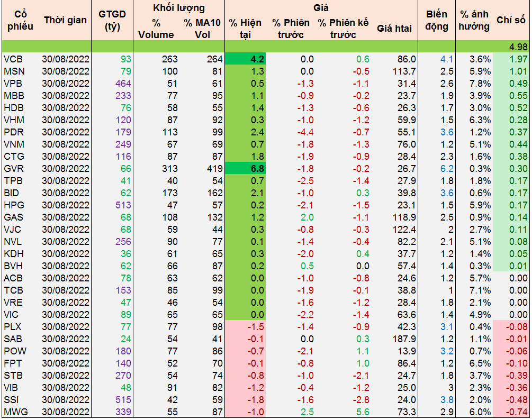Click PLX's -1.5 current percent cell
Screen dimensions: 532x420
tap(245, 327)
